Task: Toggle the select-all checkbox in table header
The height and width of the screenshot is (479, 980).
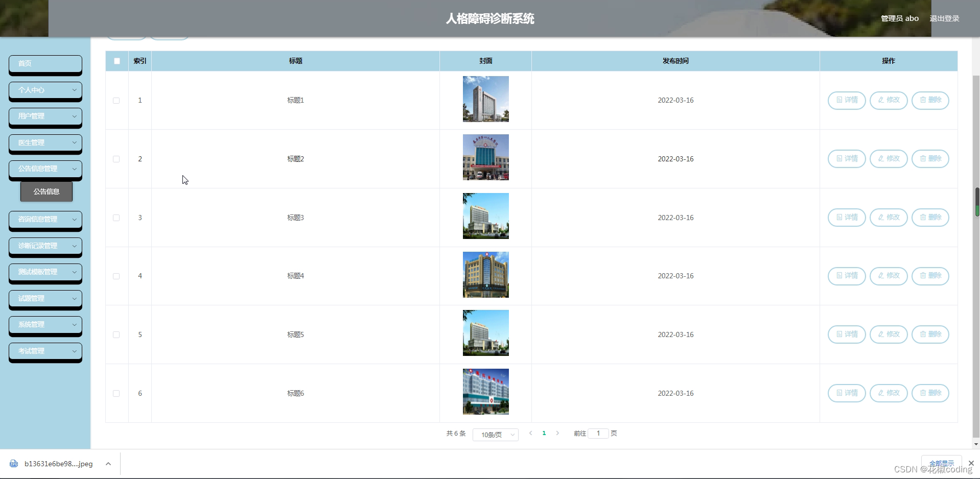Action: [116, 61]
